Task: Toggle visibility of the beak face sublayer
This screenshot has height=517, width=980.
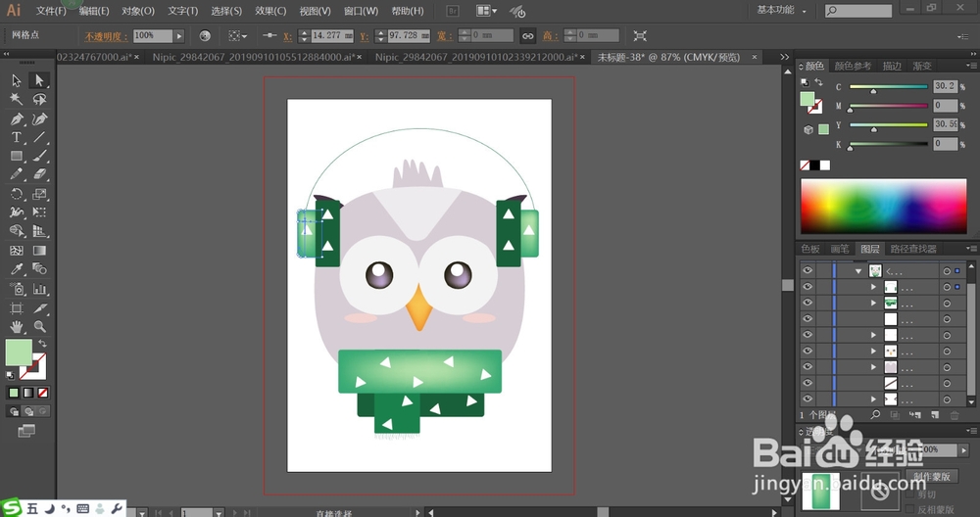Action: pyautogui.click(x=808, y=351)
